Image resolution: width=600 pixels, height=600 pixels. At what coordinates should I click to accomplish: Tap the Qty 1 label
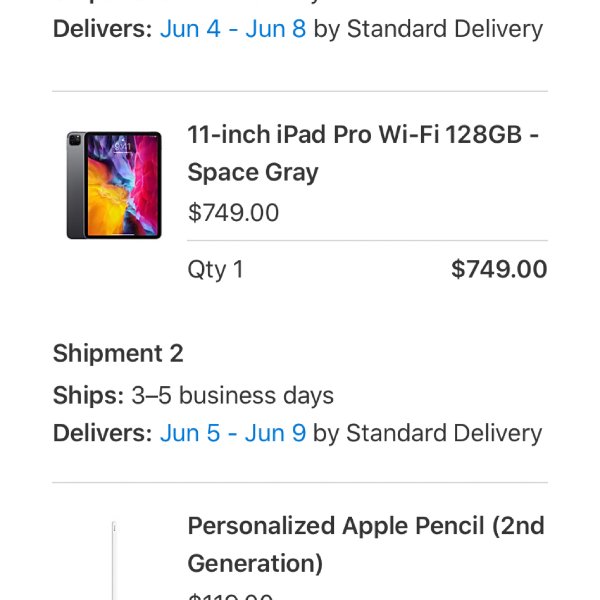tap(215, 269)
